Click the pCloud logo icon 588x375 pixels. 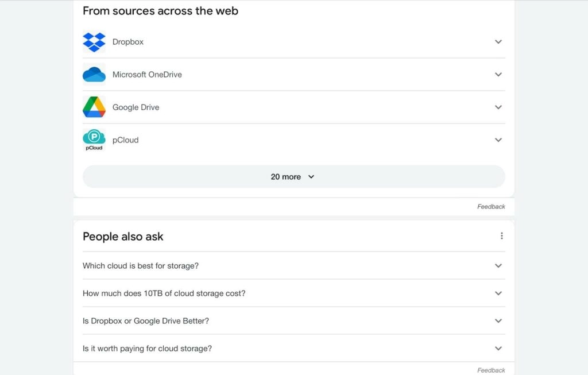94,140
